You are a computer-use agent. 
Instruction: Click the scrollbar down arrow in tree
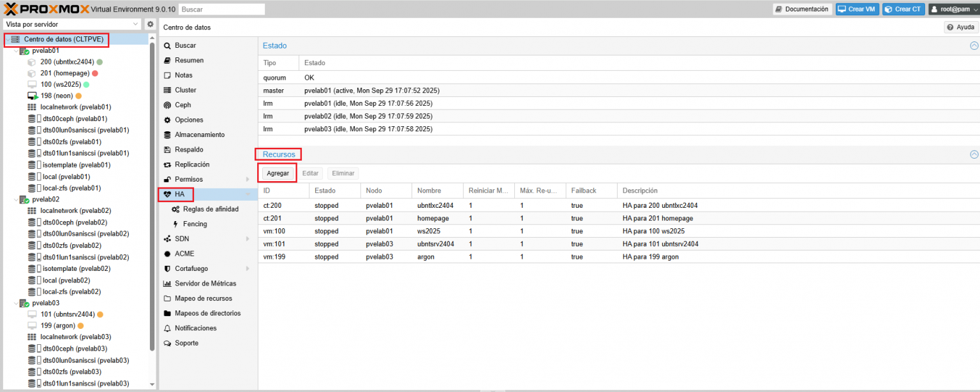pos(152,384)
